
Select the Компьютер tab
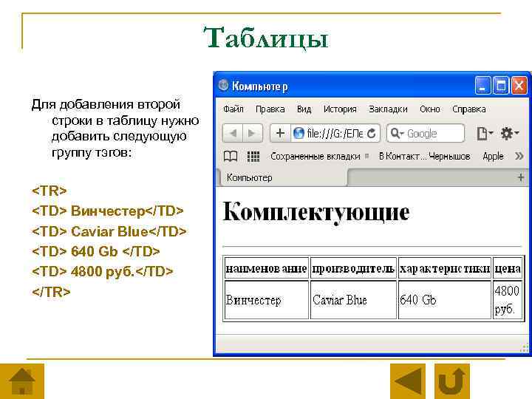click(283, 177)
